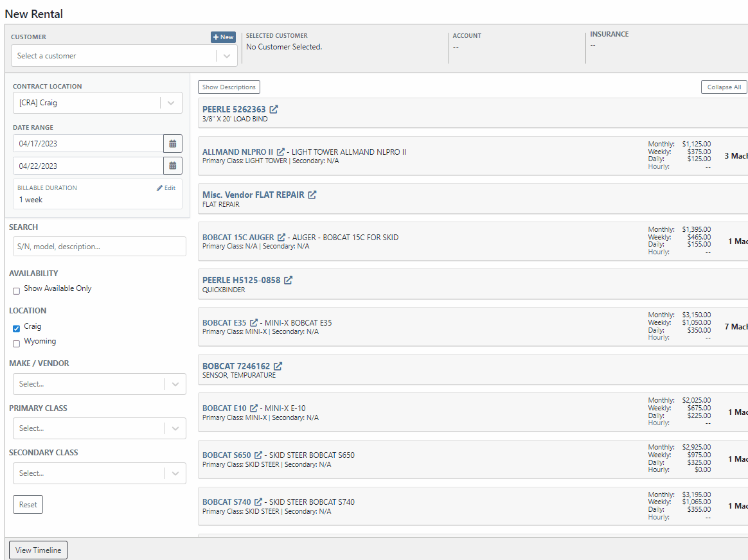This screenshot has width=748, height=560.
Task: Click the View Timeline button
Action: click(x=38, y=550)
